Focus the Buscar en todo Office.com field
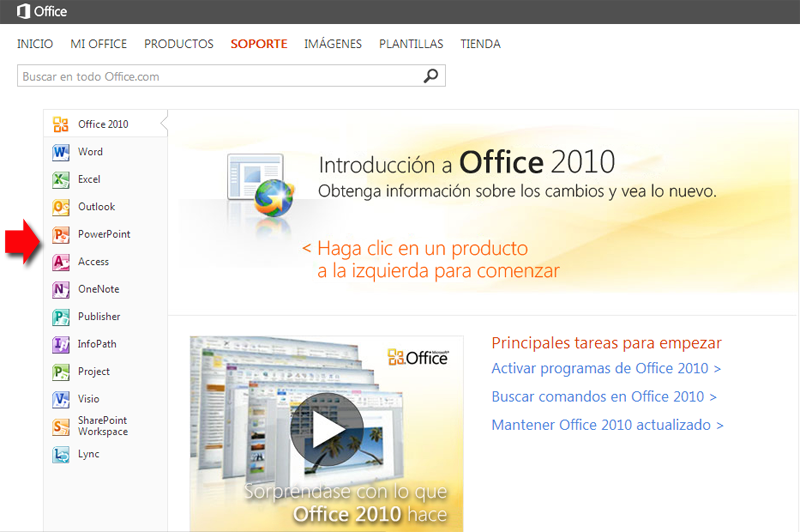800x532 pixels. 231,75
